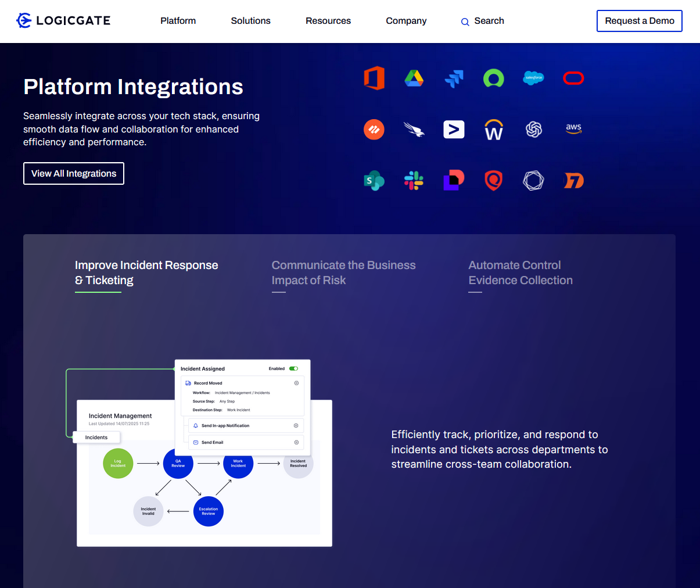Viewport: 700px width, 588px height.
Task: Click the Rapid7 integration icon
Action: point(573,180)
